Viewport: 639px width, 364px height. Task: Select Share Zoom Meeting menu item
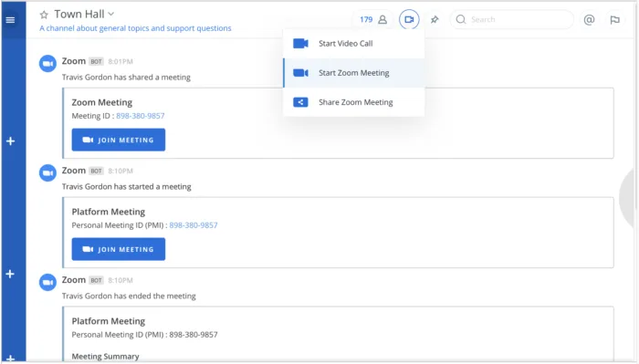point(354,102)
